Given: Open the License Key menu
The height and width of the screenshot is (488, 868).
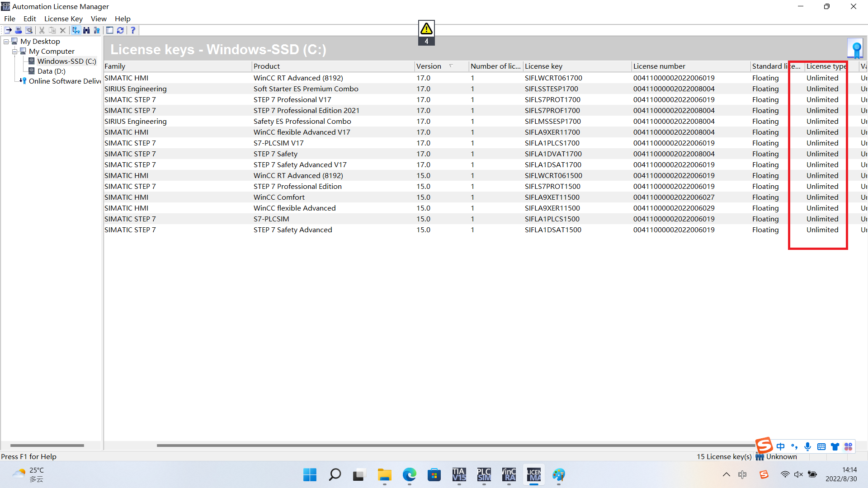Looking at the screenshot, I should point(63,19).
